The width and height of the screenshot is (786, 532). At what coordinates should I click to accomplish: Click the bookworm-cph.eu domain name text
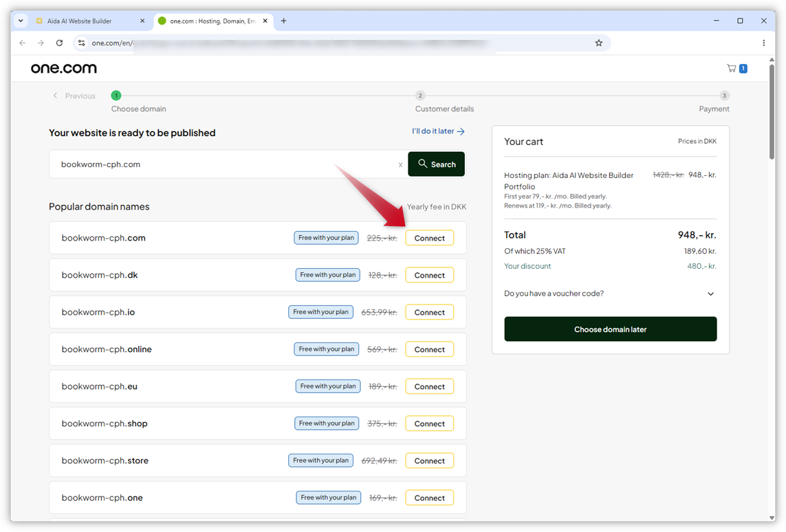(99, 386)
